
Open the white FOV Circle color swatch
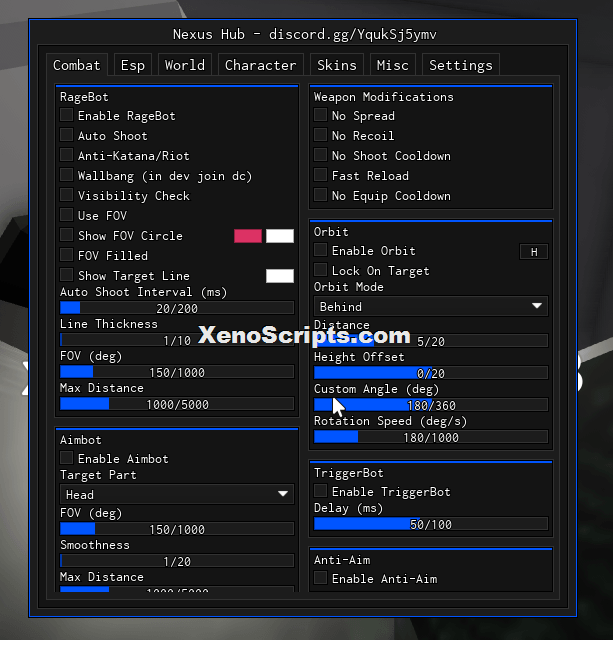[x=280, y=236]
